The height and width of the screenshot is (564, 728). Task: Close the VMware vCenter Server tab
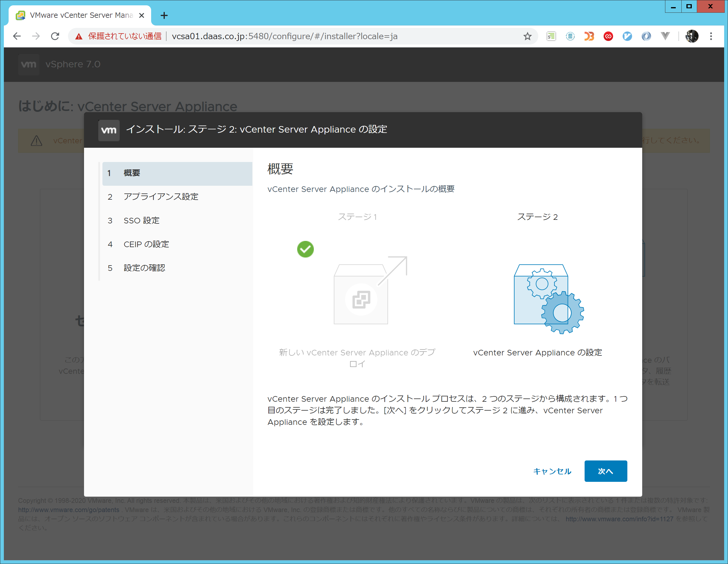click(141, 15)
